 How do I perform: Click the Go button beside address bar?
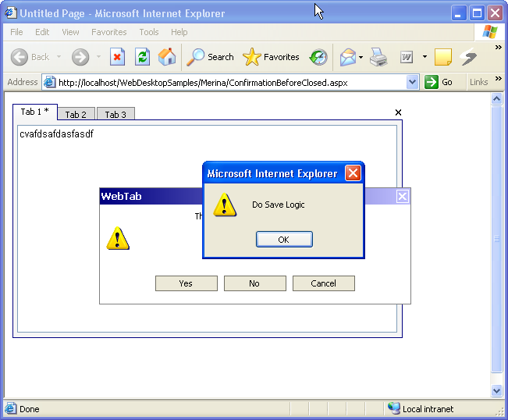pyautogui.click(x=439, y=82)
